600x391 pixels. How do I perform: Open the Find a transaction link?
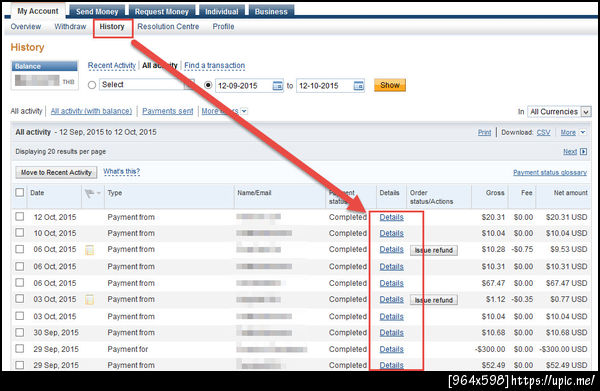(214, 65)
